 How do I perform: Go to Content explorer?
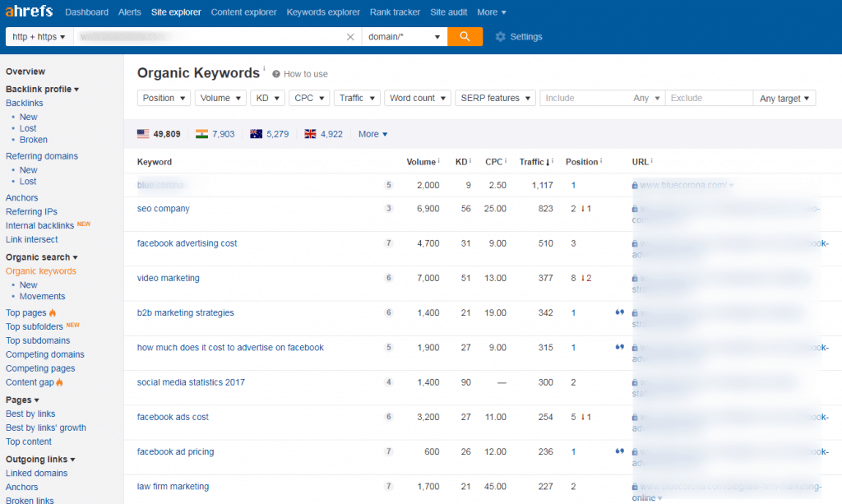(243, 12)
